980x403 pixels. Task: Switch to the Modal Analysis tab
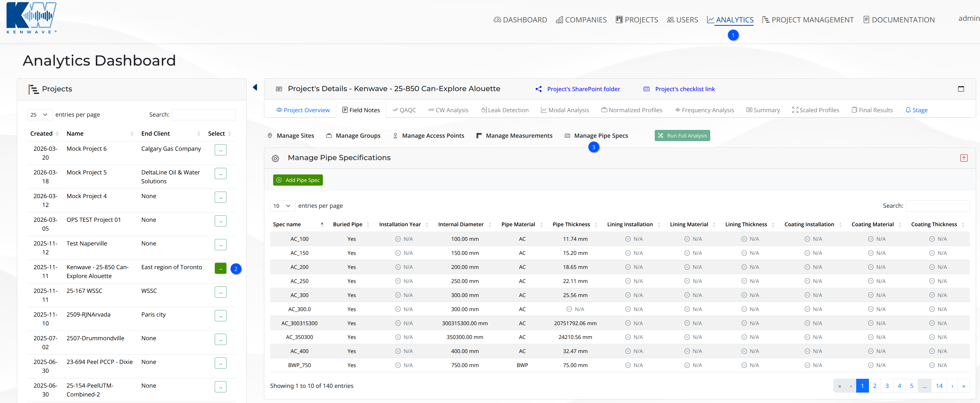pos(565,110)
